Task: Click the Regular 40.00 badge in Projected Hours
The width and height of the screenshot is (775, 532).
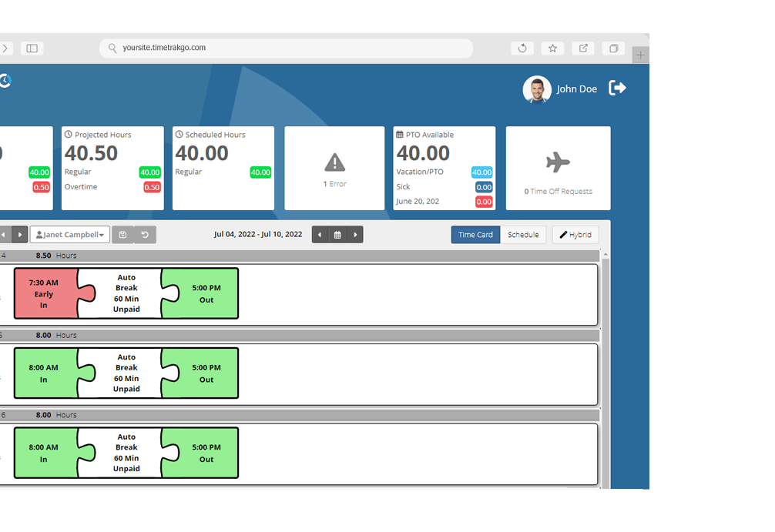Action: point(149,172)
